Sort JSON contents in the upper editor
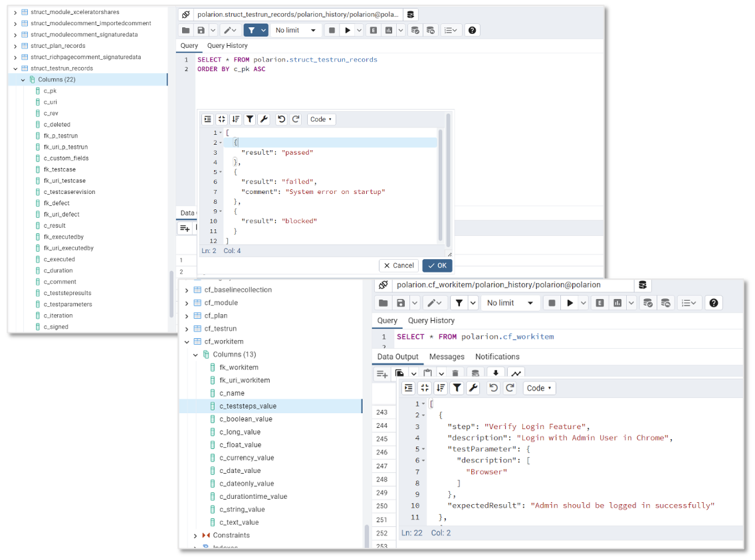 pyautogui.click(x=236, y=120)
